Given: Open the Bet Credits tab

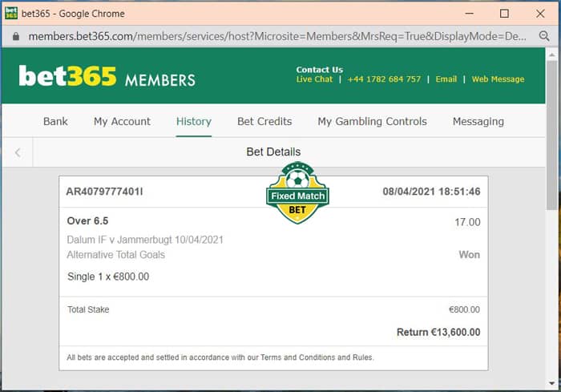Looking at the screenshot, I should click(264, 121).
